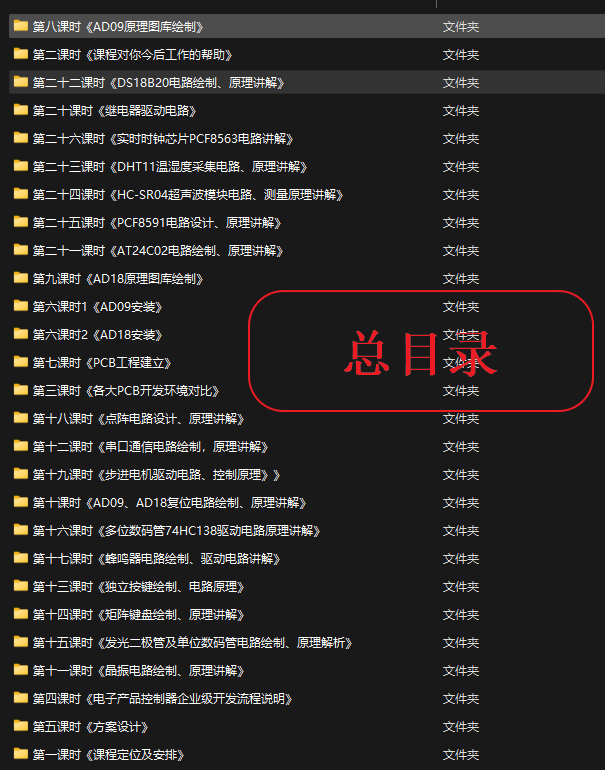Click folder icon beside 第二课时《课程对你今后工作的帮助》
605x770 pixels.
(x=21, y=54)
